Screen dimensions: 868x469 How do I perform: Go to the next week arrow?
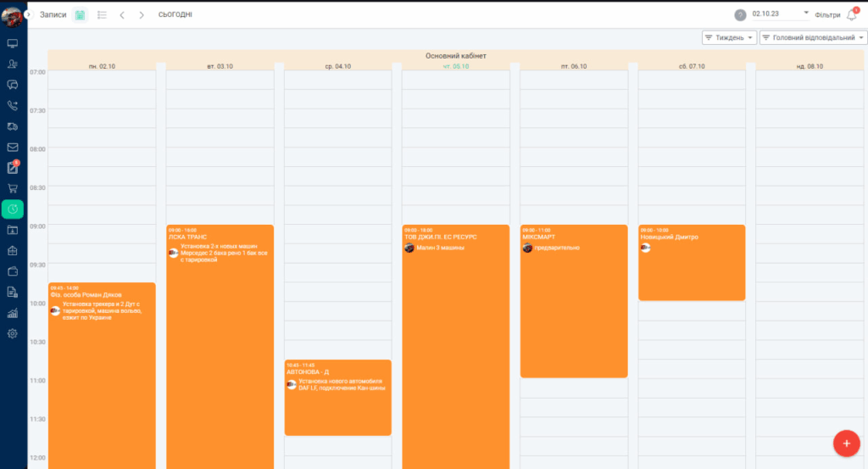(142, 14)
